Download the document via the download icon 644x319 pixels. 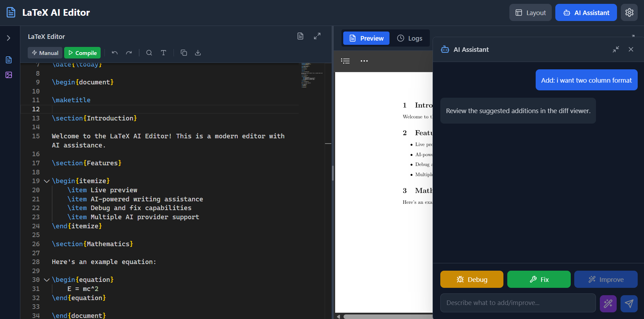pyautogui.click(x=198, y=53)
